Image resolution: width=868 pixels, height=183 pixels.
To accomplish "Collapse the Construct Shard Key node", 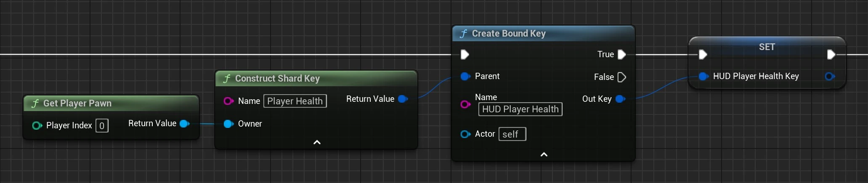I will [317, 143].
